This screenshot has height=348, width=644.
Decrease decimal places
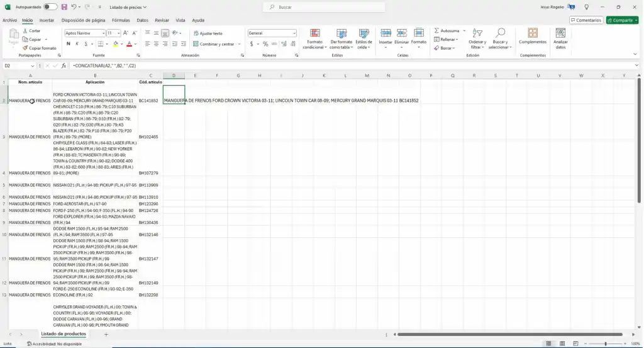(293, 44)
